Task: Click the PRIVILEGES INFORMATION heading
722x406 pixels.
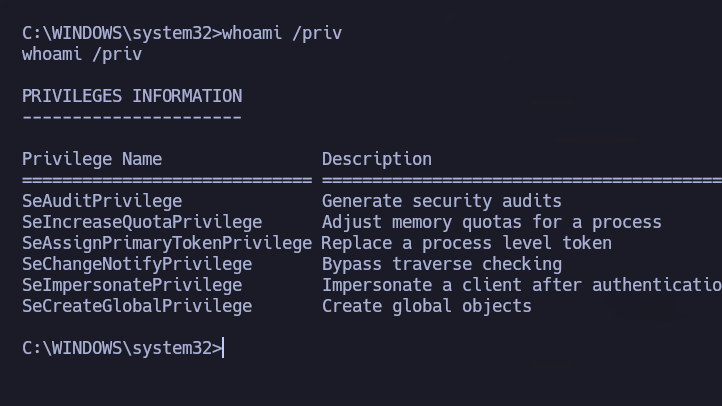Action: (x=132, y=96)
